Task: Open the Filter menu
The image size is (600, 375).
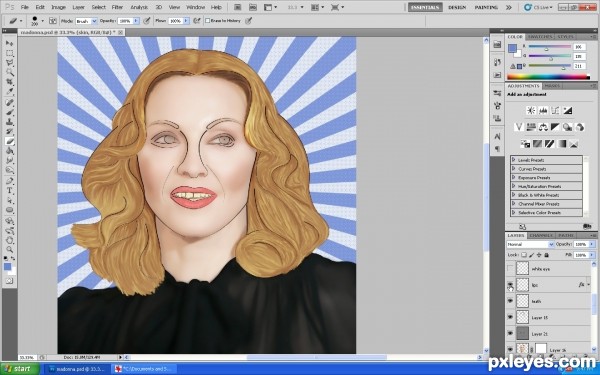Action: click(117, 7)
